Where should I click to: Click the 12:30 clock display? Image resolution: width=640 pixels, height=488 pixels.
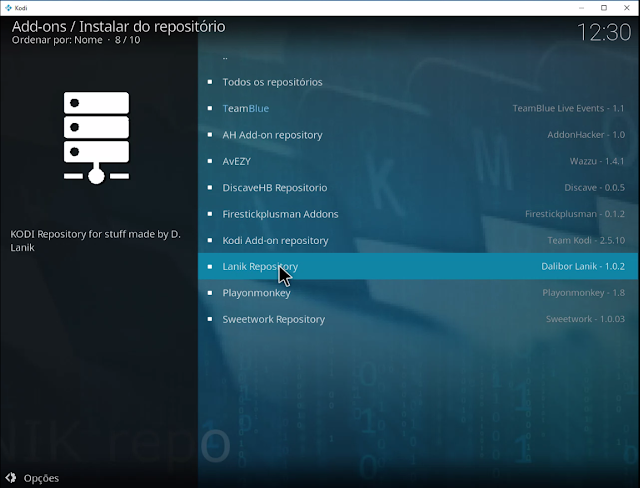tap(604, 32)
